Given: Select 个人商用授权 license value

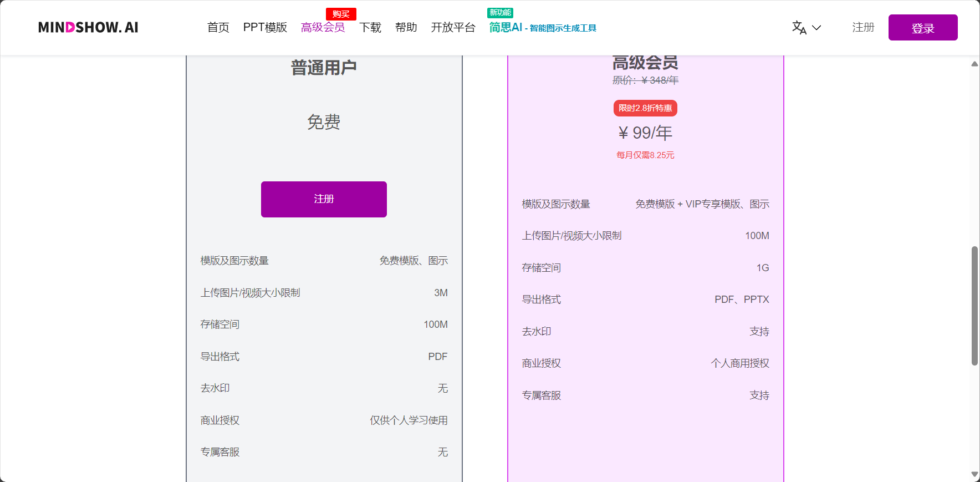Looking at the screenshot, I should point(740,363).
